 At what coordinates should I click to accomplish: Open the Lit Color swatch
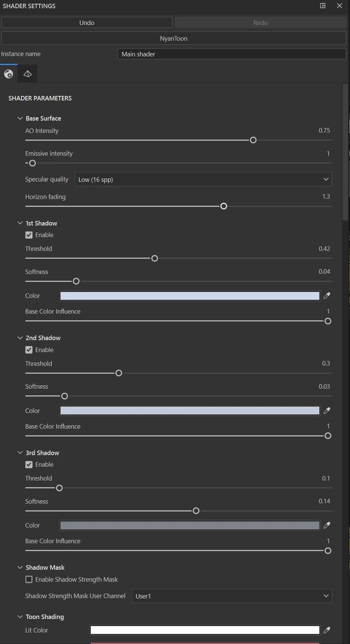point(205,631)
